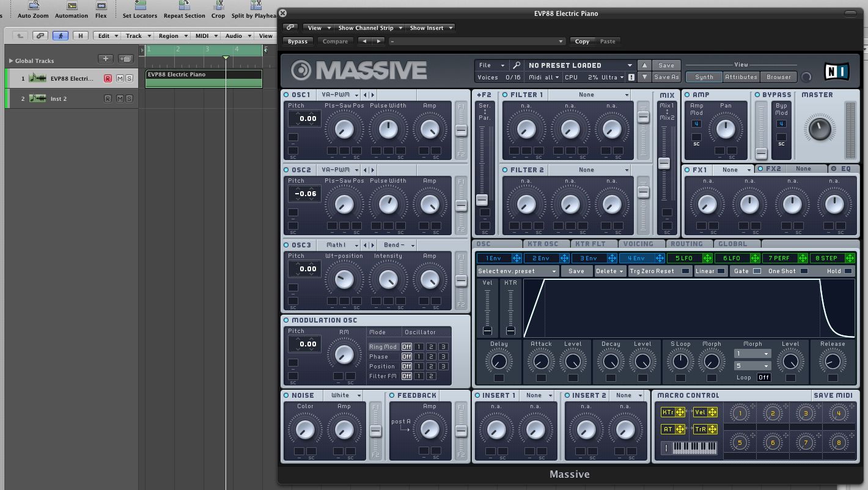Toggle OSC1 power on/off
Image resolution: width=868 pixels, height=490 pixels.
click(x=286, y=95)
